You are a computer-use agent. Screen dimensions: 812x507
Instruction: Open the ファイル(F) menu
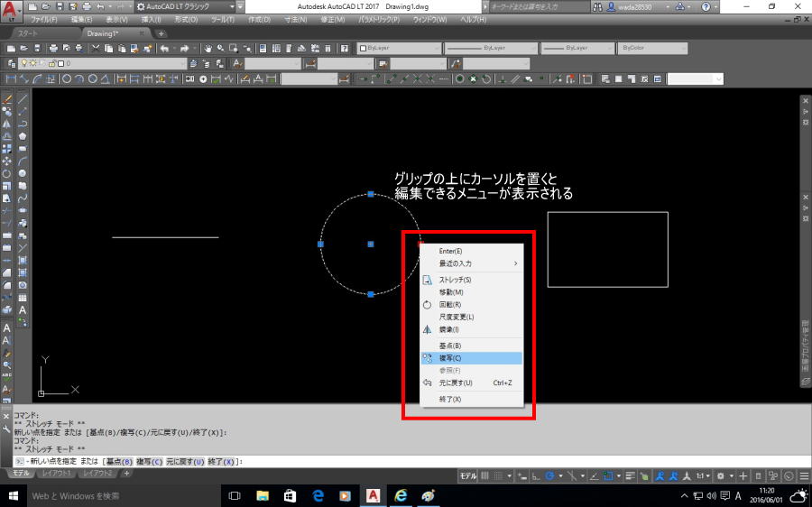coord(43,20)
